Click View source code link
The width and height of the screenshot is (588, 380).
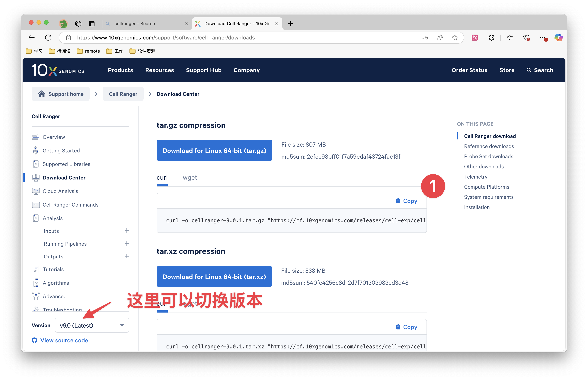click(64, 340)
